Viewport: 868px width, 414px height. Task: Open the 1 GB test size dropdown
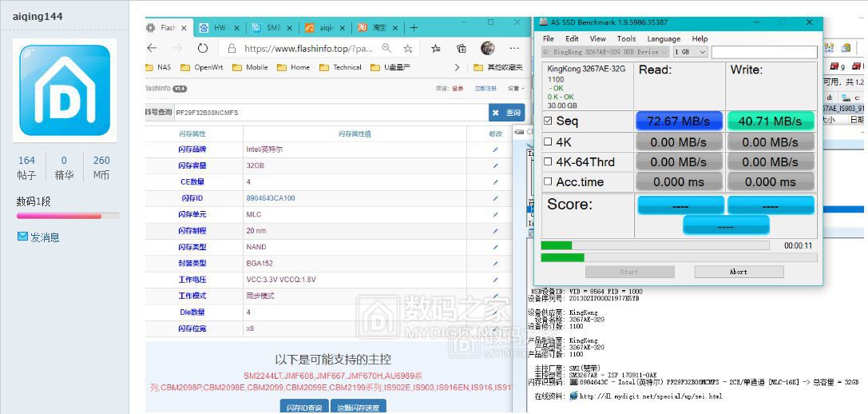point(690,51)
